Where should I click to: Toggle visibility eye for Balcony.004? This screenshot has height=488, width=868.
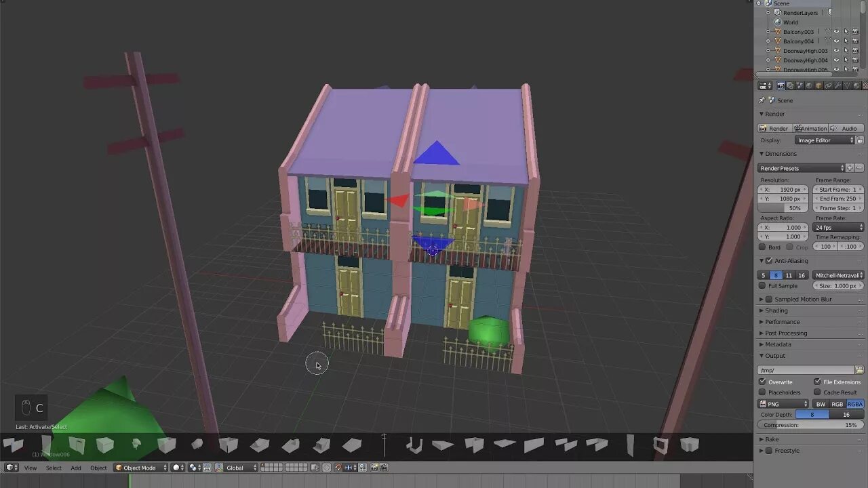(836, 41)
